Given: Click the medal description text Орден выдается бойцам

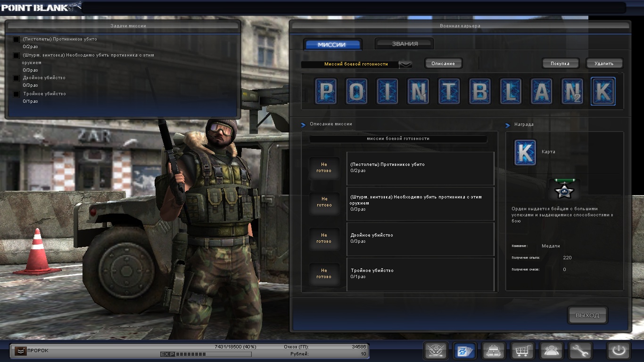Looking at the screenshot, I should (562, 214).
